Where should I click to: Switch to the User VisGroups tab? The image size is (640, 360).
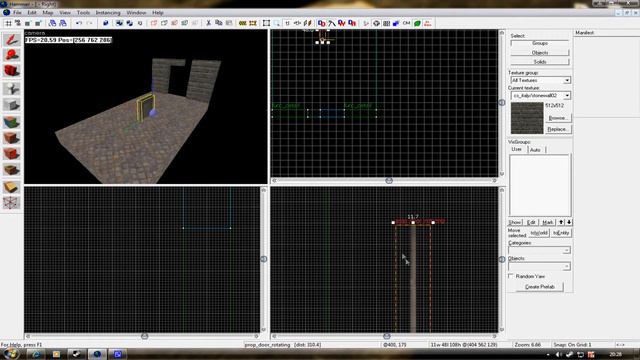(x=517, y=149)
